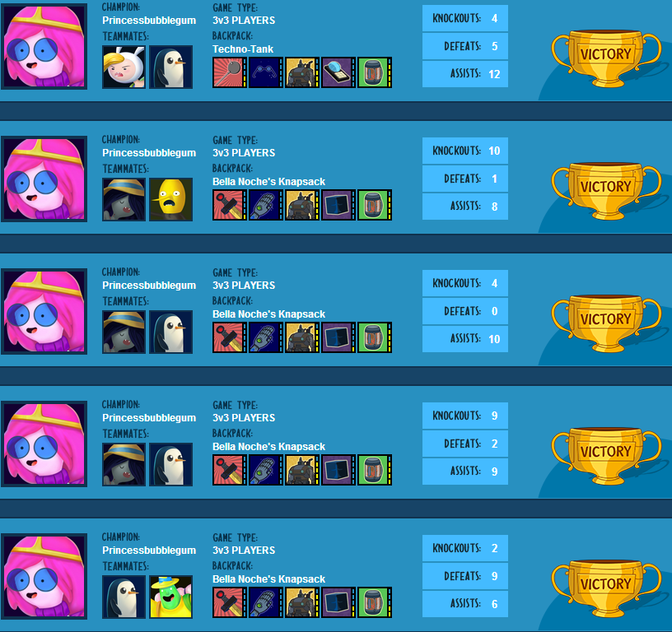The image size is (672, 632).
Task: Select the Defeats 9 stat box
Action: (465, 576)
